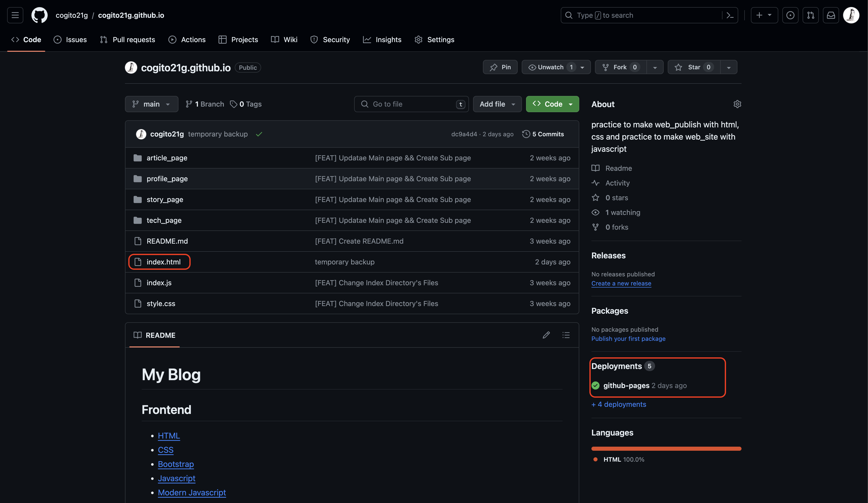Image resolution: width=868 pixels, height=503 pixels.
Task: Click the GitHub Octocat logo
Action: pyautogui.click(x=39, y=15)
